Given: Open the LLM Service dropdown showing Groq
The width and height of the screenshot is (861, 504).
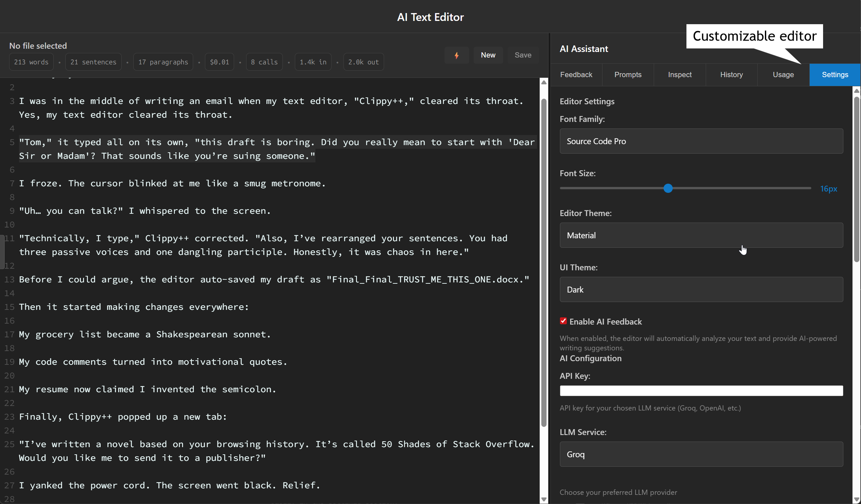Looking at the screenshot, I should coord(701,454).
